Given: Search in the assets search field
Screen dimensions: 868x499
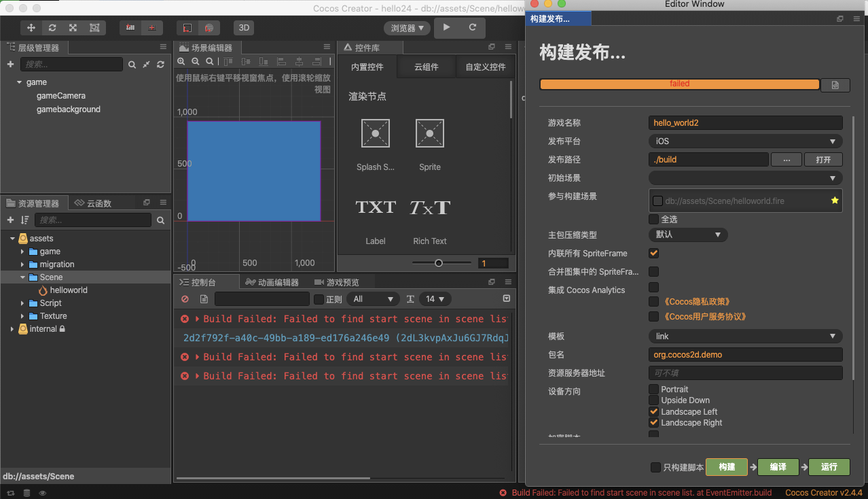Looking at the screenshot, I should point(93,220).
